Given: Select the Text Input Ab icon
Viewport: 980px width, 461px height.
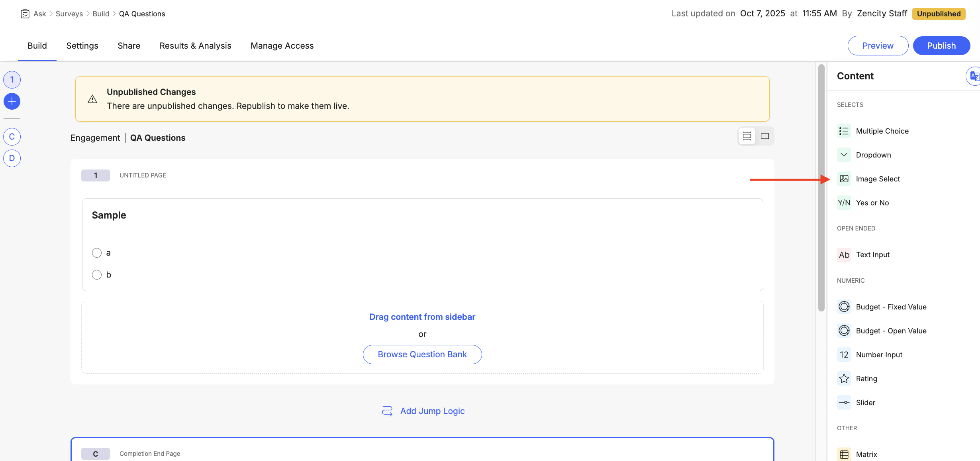Looking at the screenshot, I should (x=844, y=255).
